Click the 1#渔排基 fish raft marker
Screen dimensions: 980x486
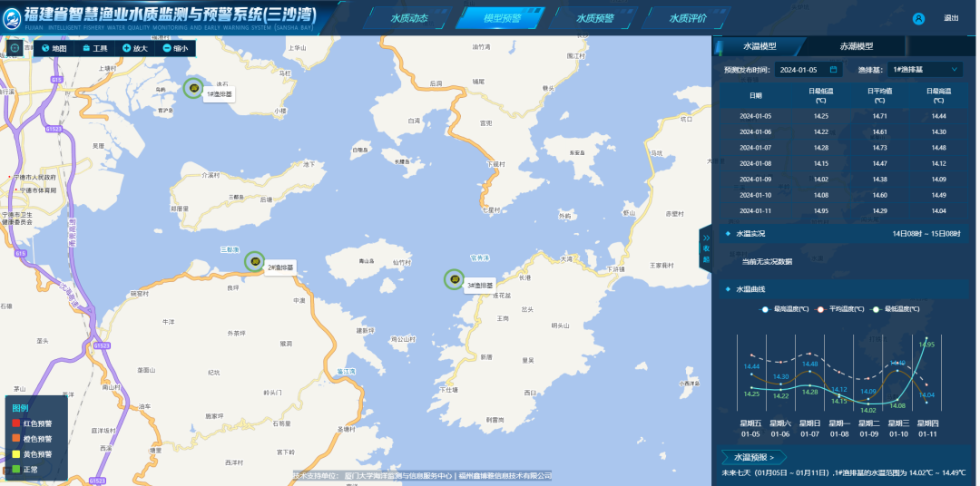pyautogui.click(x=192, y=88)
